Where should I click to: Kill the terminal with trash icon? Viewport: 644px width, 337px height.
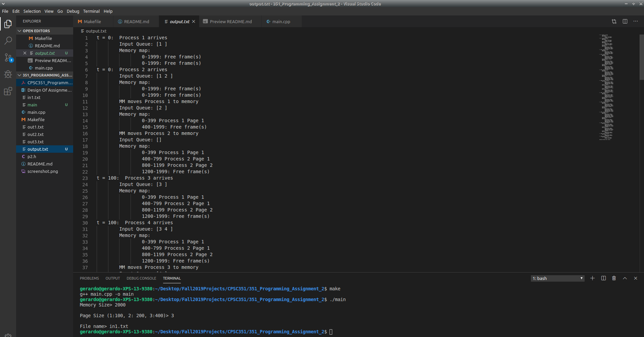[614, 278]
